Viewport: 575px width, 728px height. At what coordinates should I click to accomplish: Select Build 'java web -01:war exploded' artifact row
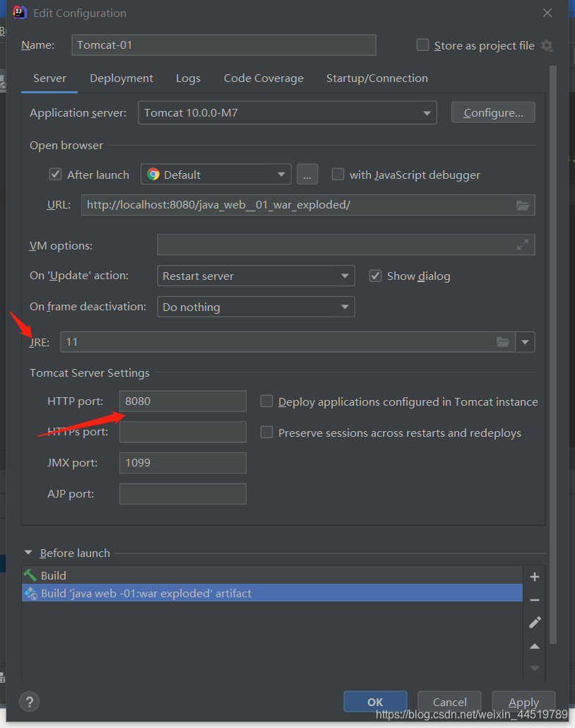(x=272, y=594)
